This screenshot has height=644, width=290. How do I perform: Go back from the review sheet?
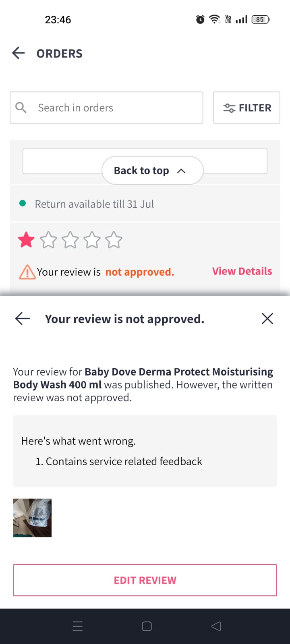click(23, 319)
